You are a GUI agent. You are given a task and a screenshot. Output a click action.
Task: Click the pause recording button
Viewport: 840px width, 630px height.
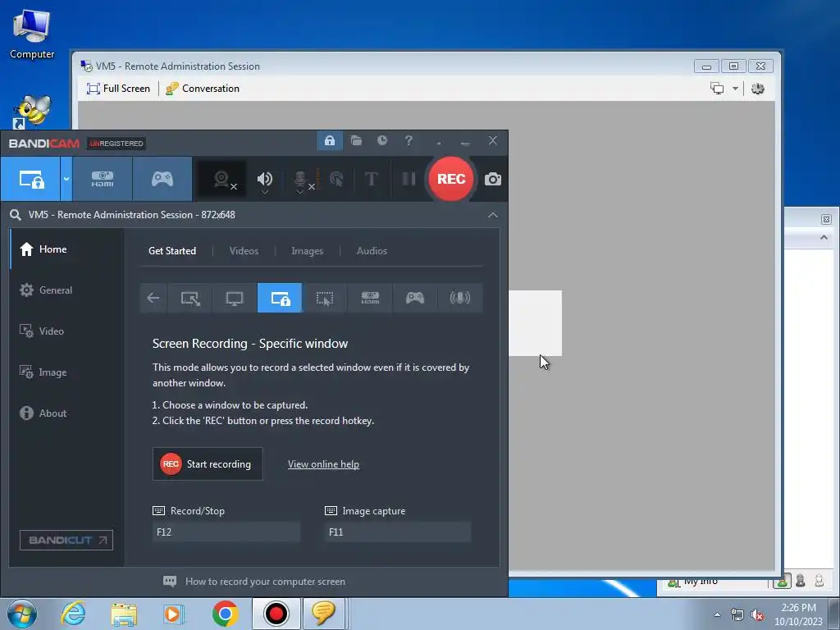409,179
